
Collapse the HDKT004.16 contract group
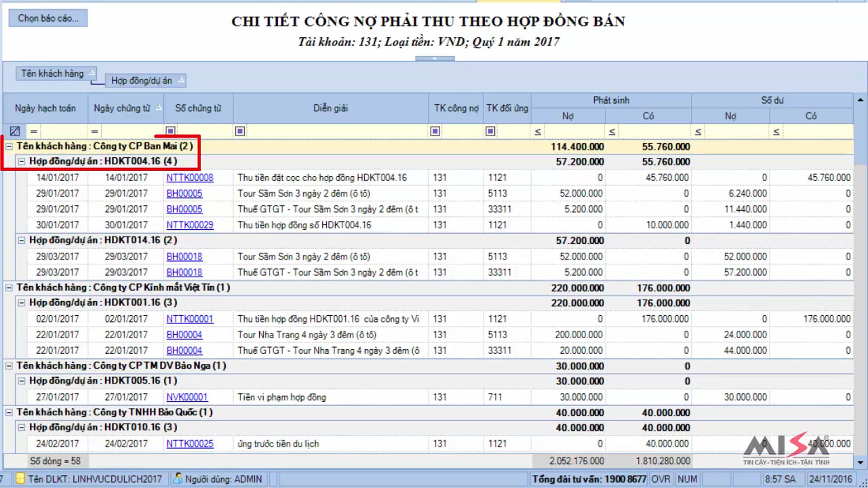tap(22, 162)
